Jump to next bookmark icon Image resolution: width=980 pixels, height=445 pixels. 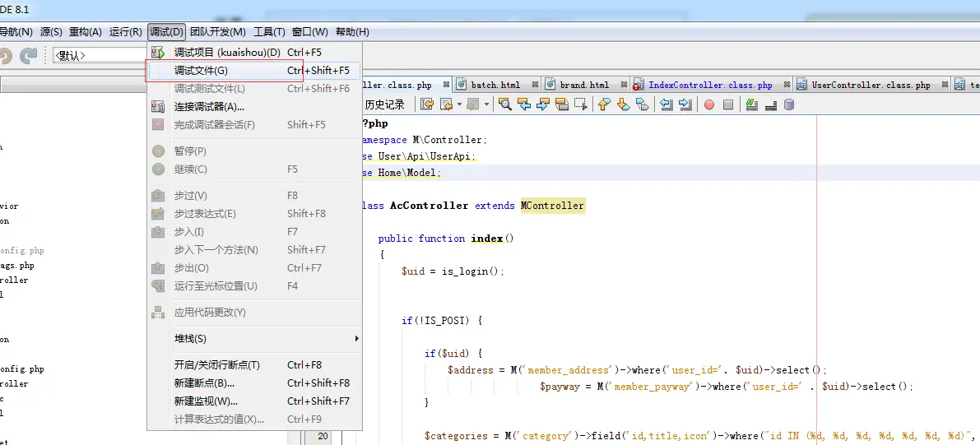coord(623,104)
